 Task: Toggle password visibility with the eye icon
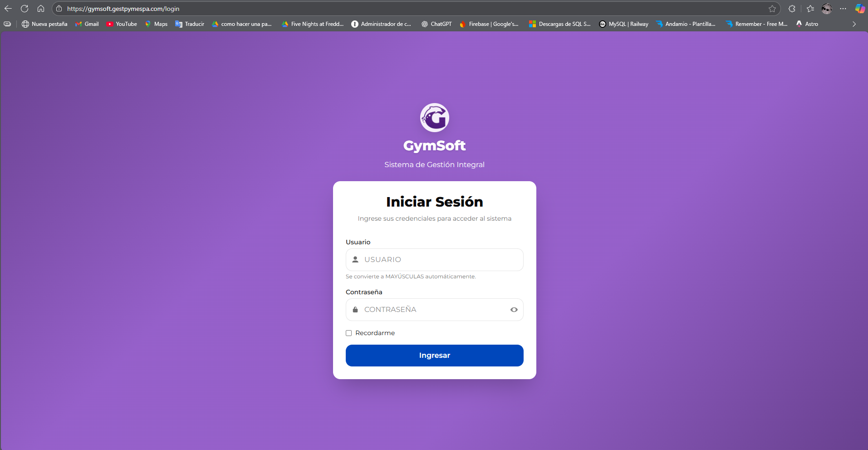tap(513, 309)
